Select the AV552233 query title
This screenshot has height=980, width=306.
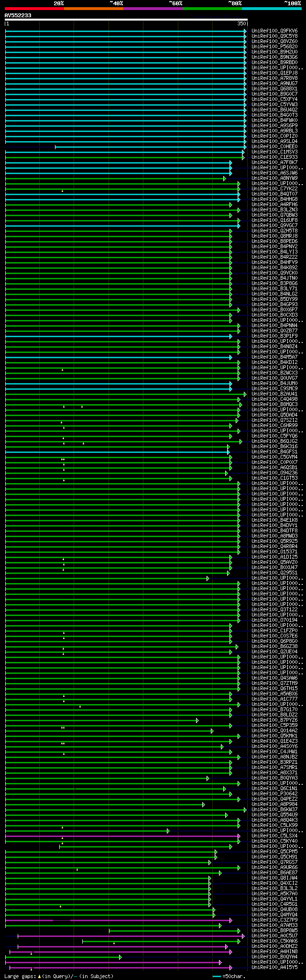coord(18,15)
